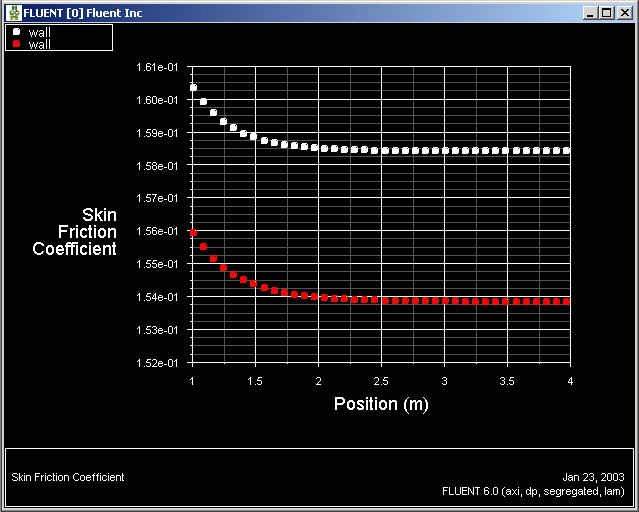
Task: Click the y-axis label 1.56e-01
Action: point(157,231)
